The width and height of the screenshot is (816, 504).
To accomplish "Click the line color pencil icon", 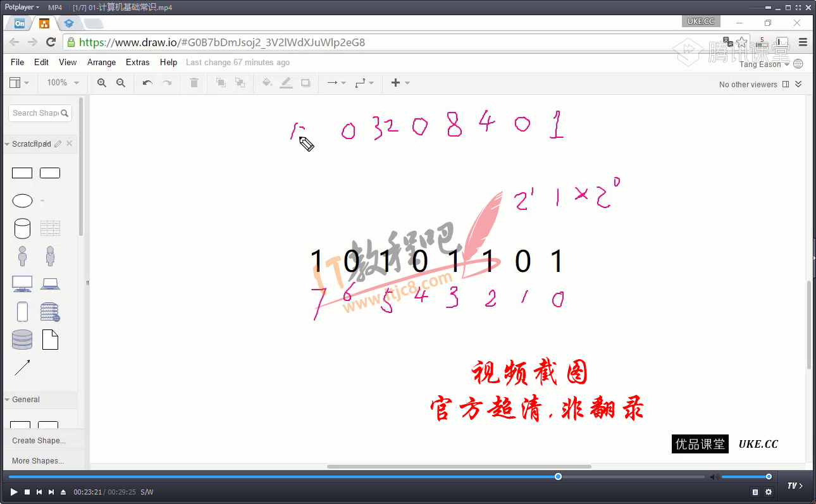I will pos(287,83).
